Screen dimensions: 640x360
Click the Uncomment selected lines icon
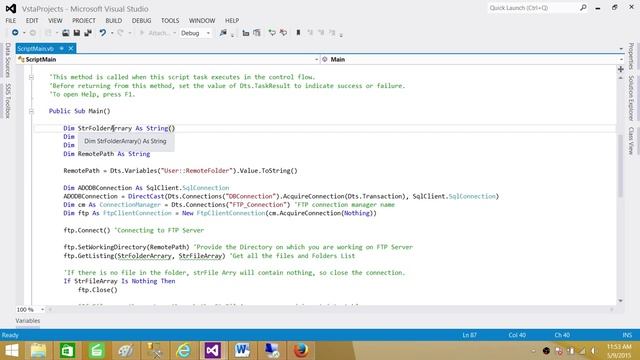[x=283, y=33]
